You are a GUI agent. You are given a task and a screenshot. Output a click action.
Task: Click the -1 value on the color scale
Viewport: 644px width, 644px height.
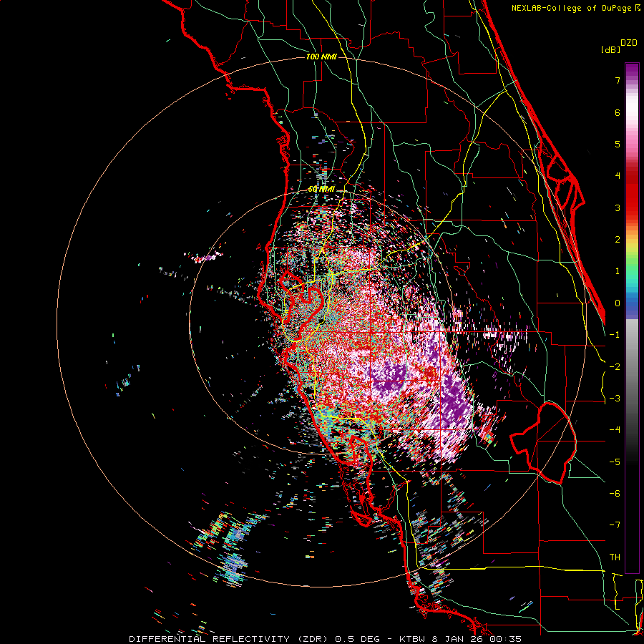pos(615,335)
